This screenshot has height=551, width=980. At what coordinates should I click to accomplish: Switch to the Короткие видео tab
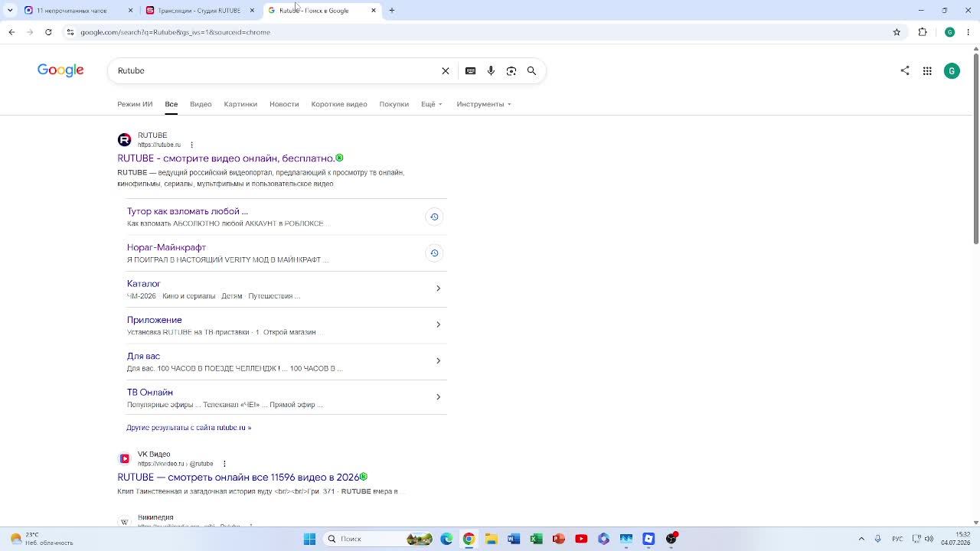tap(339, 104)
